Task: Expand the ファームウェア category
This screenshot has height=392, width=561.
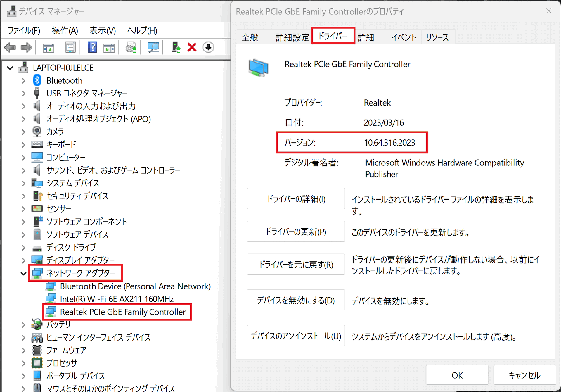Action: [23, 350]
